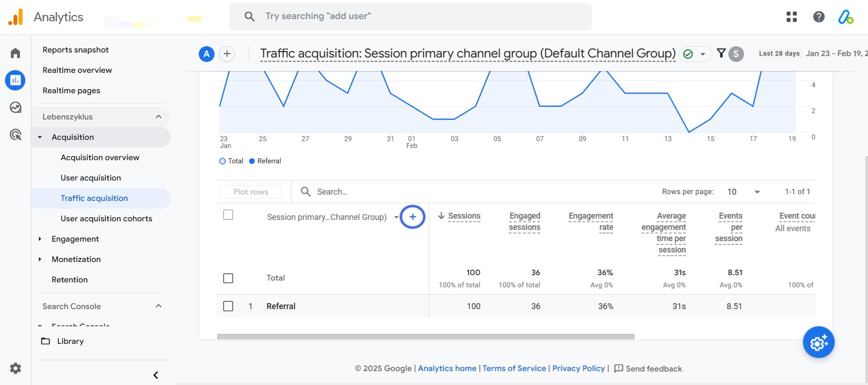
Task: Open the Rows per page dropdown
Action: (x=744, y=192)
